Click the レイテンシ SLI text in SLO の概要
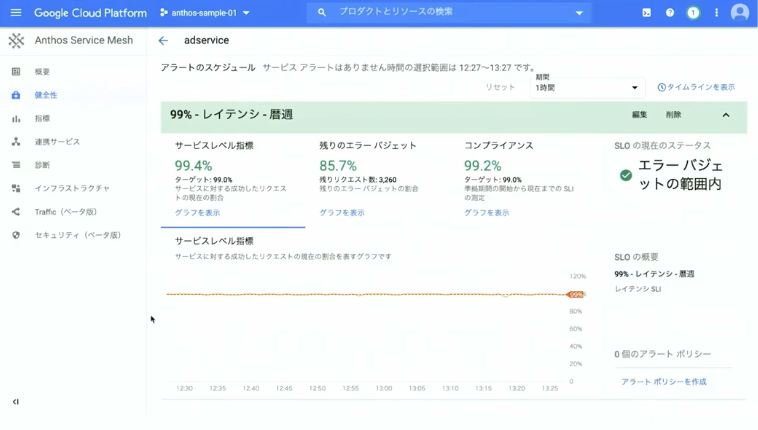The height and width of the screenshot is (430, 758). tap(638, 289)
